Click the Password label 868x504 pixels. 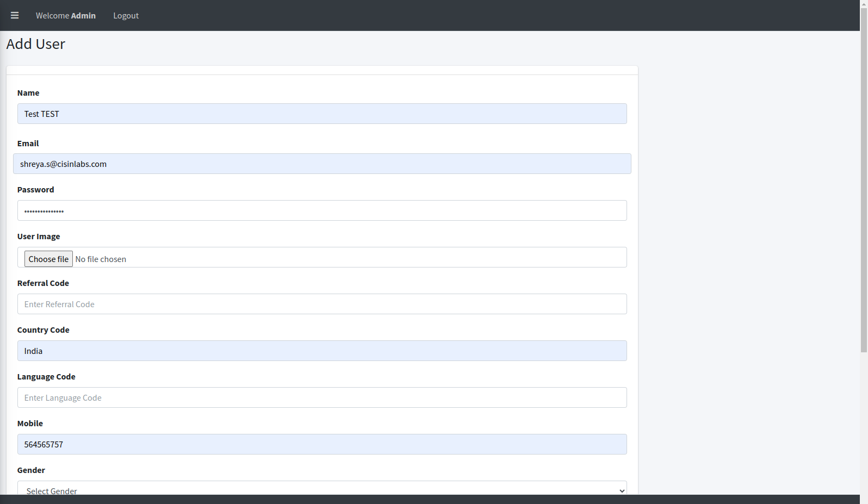36,190
